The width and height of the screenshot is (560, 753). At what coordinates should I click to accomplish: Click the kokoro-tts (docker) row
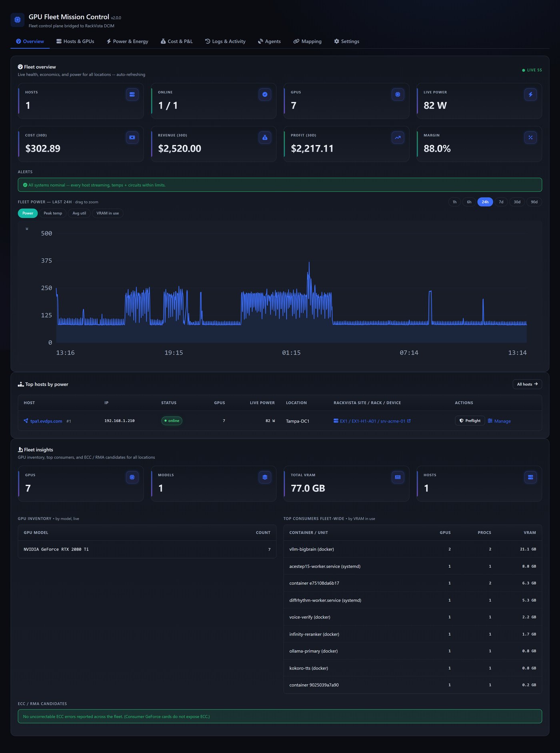pyautogui.click(x=412, y=668)
